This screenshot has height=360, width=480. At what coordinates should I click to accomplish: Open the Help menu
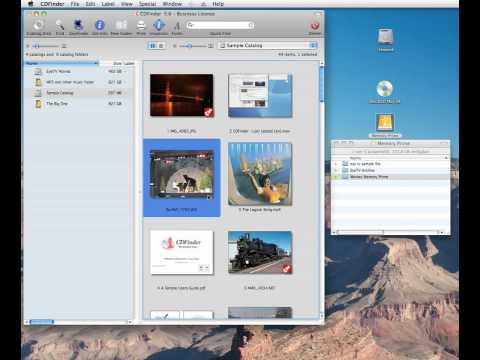click(218, 4)
